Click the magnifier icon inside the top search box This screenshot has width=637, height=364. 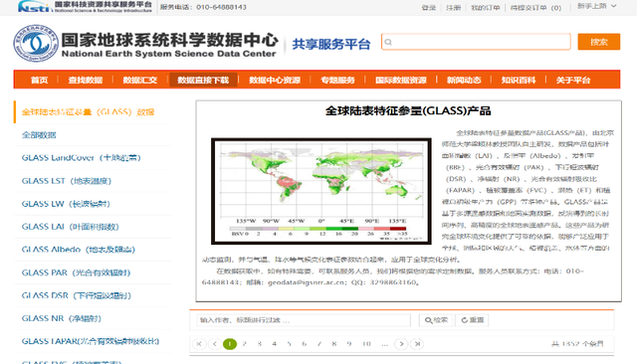tap(388, 42)
